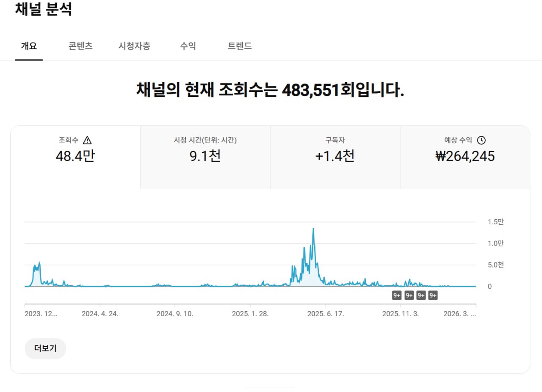The width and height of the screenshot is (542, 392).
Task: Click the 2025. 1. 28. date axis label
Action: pyautogui.click(x=250, y=314)
